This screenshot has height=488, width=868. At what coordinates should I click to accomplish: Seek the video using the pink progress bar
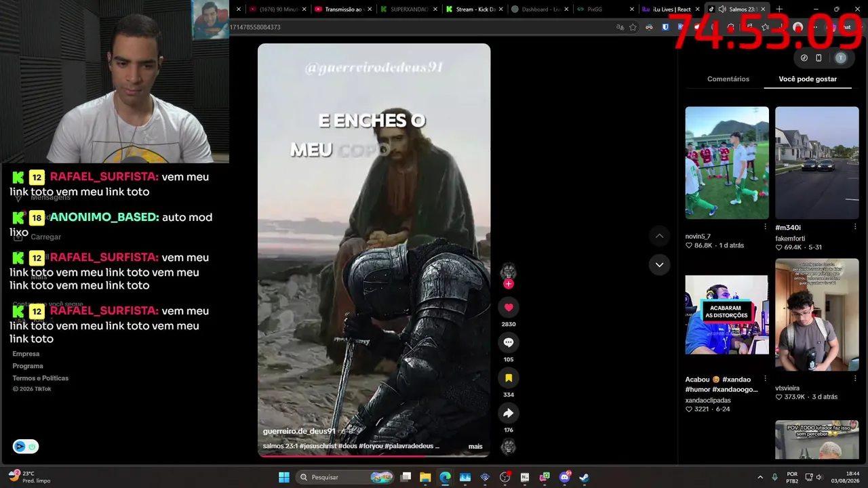point(374,455)
